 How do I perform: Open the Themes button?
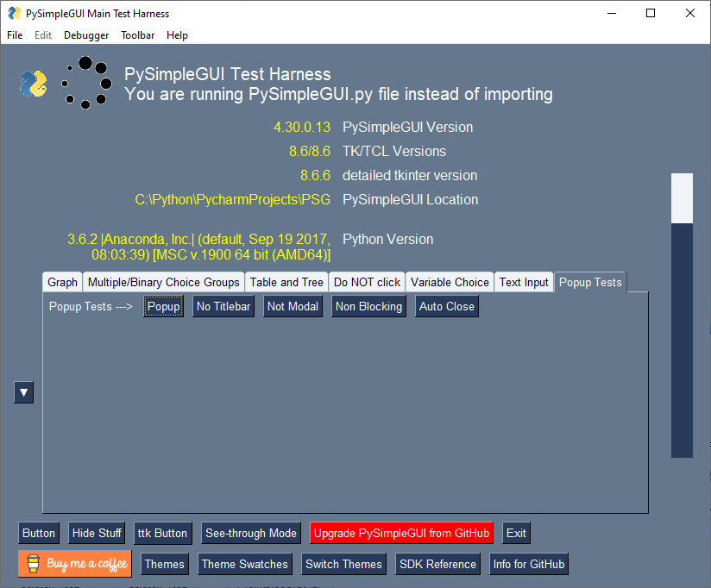(165, 564)
